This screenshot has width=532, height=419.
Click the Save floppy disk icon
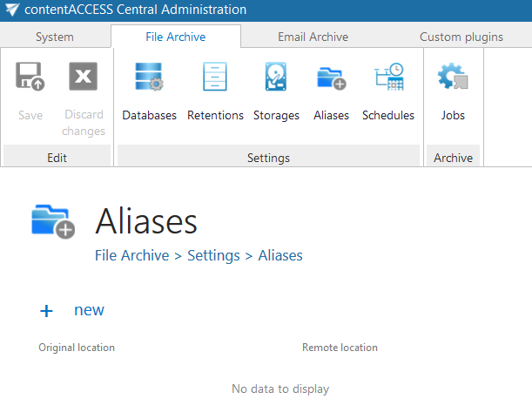point(30,77)
